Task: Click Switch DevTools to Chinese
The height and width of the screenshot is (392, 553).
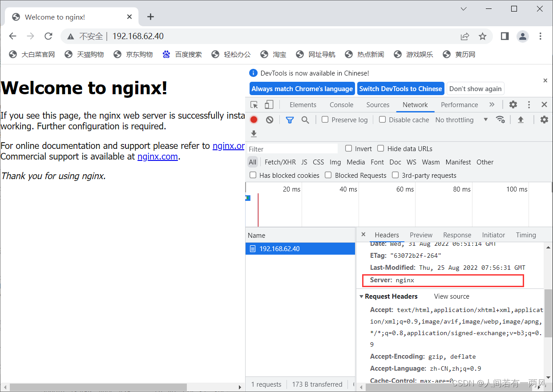Action: click(400, 89)
